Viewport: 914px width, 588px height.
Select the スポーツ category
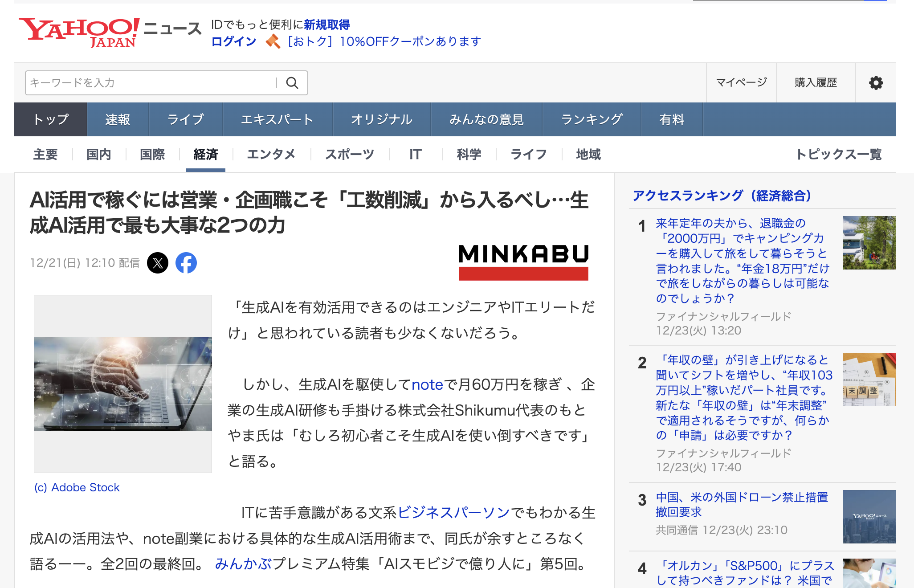350,155
